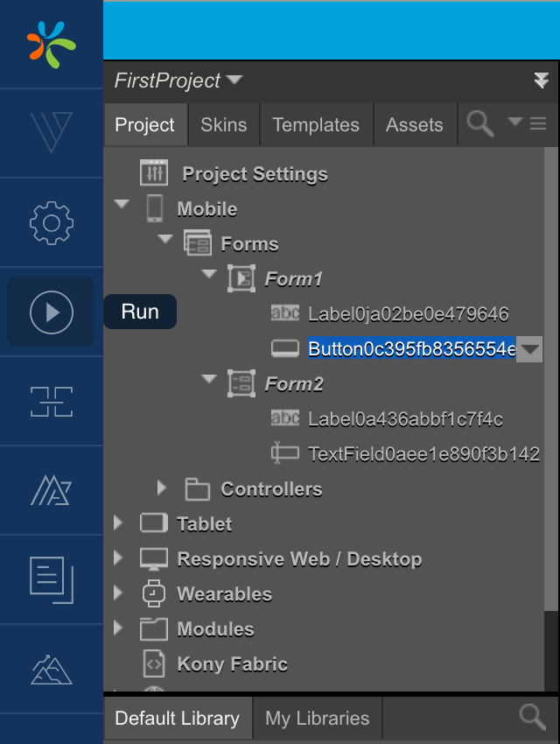Switch to the Skins tab
This screenshot has width=560, height=744.
(223, 124)
